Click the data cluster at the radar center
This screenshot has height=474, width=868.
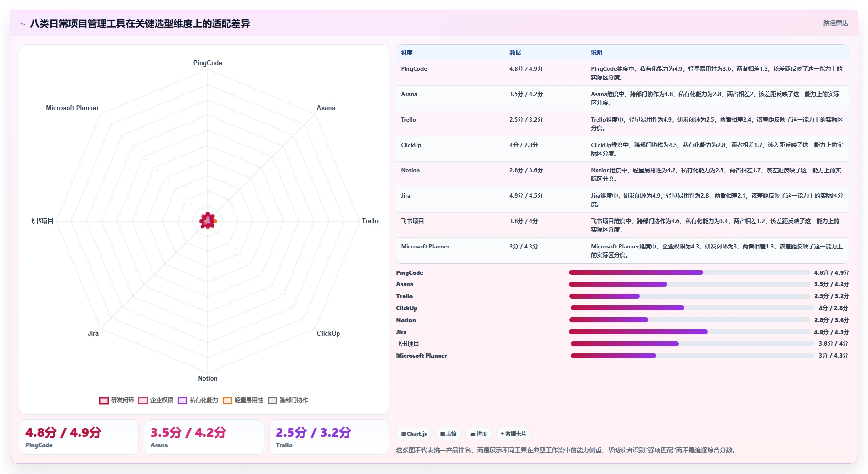pyautogui.click(x=208, y=221)
